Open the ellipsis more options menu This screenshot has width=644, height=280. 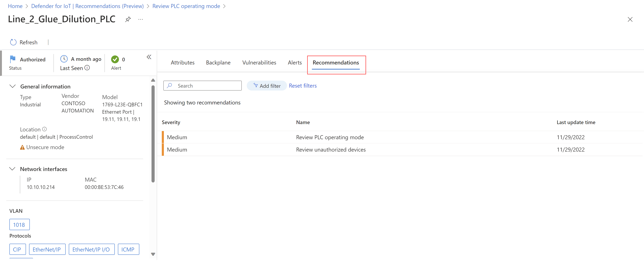coord(141,19)
